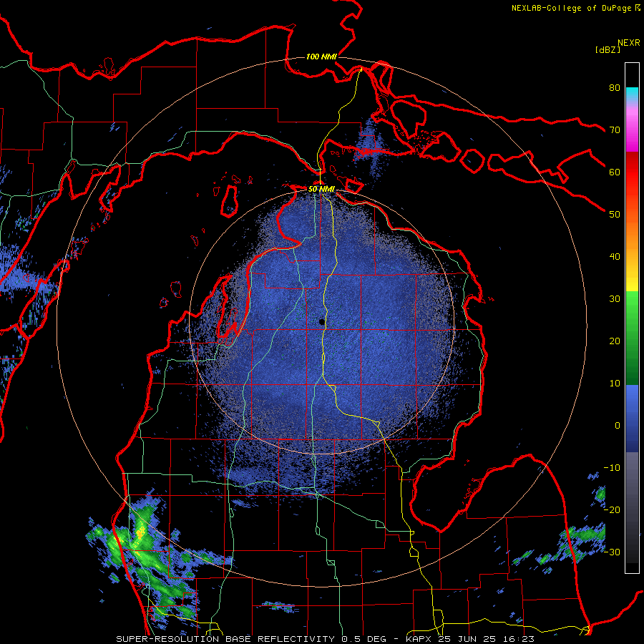Click the -20 value on the dBZ scale
This screenshot has width=644, height=644.
[x=612, y=509]
